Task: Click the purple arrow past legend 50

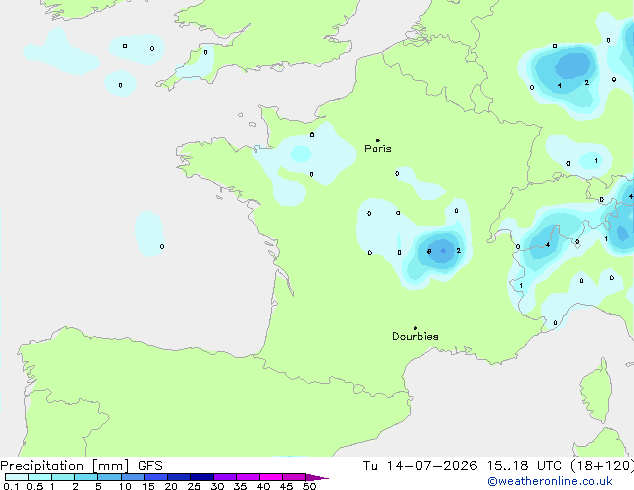Action: tap(317, 477)
